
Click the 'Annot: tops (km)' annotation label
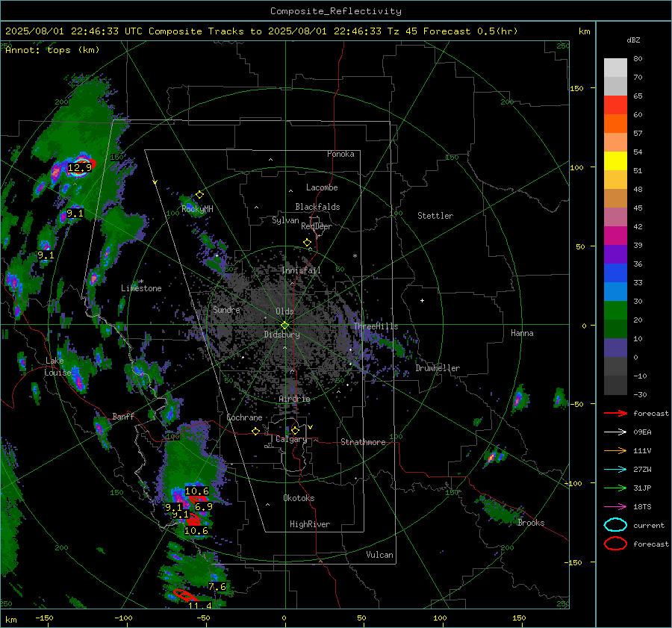pyautogui.click(x=52, y=50)
